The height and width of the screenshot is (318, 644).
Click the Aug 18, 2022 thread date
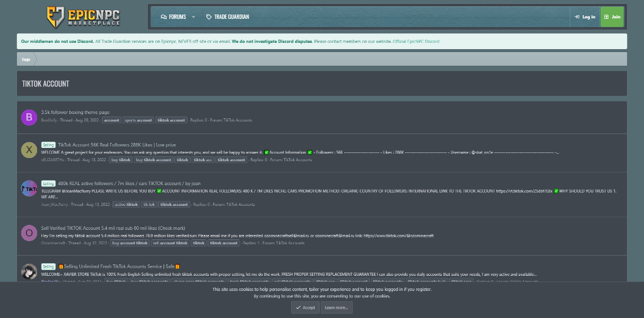click(94, 159)
